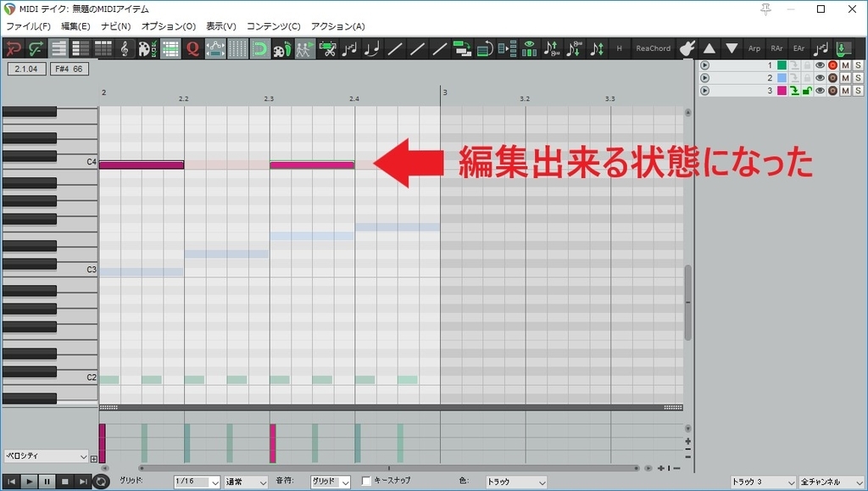Transpose notes up an octave icon
This screenshot has width=868, height=491.
(x=551, y=48)
